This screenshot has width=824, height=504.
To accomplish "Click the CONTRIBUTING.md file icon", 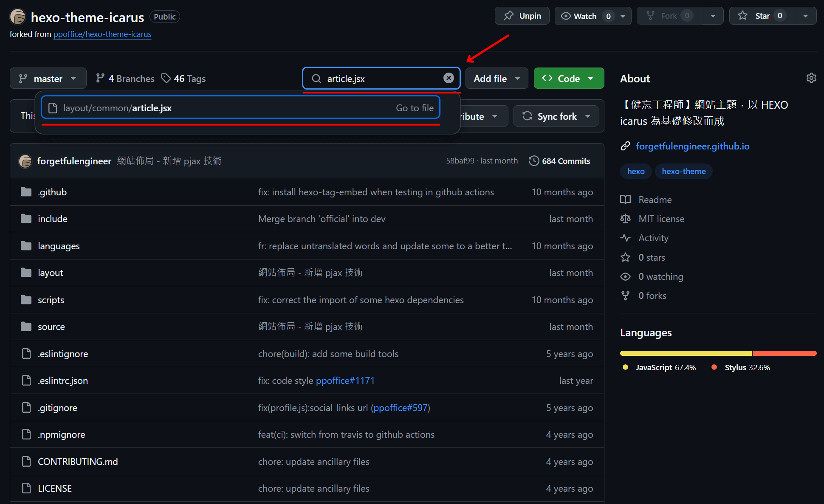I will pyautogui.click(x=26, y=462).
